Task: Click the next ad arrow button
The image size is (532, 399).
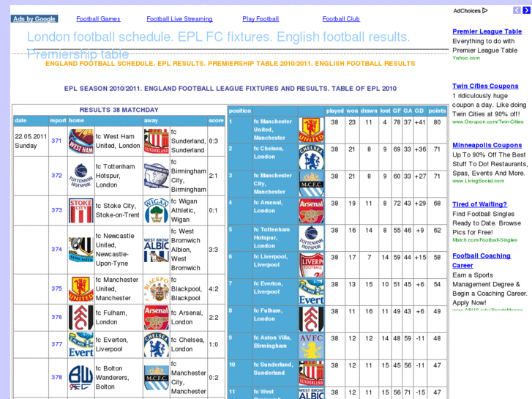Action: 526,10
